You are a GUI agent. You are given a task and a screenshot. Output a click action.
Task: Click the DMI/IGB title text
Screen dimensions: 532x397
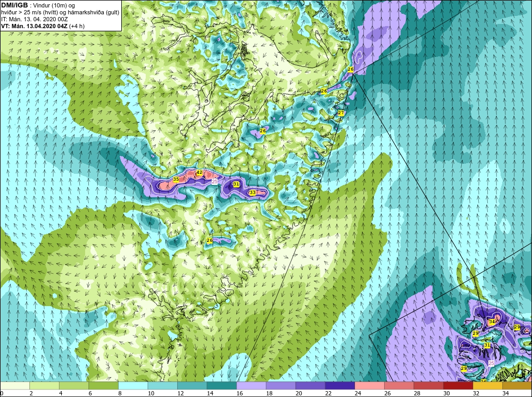click(x=14, y=5)
